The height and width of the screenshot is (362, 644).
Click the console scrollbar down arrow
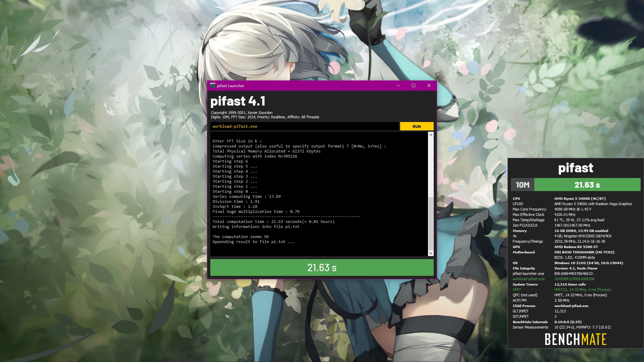[431, 253]
